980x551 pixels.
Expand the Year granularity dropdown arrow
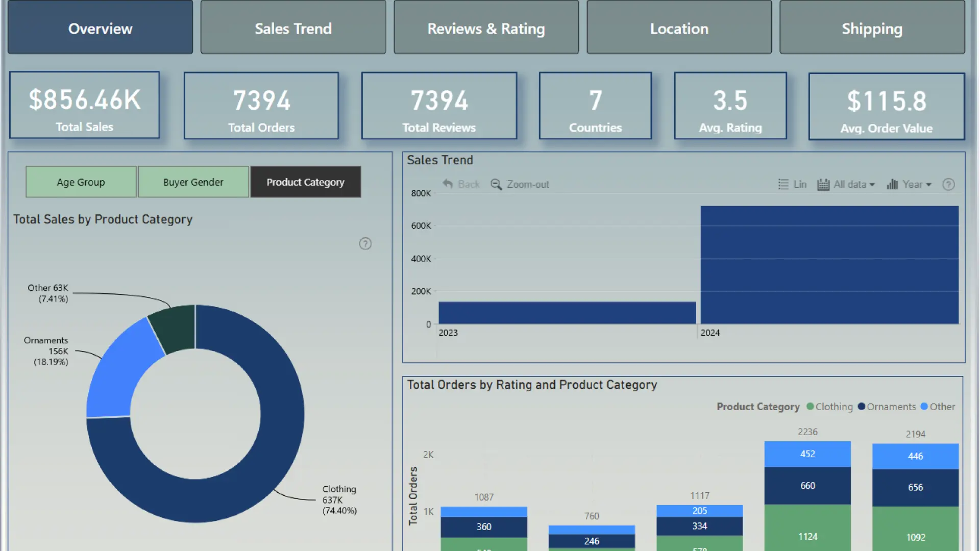click(928, 185)
